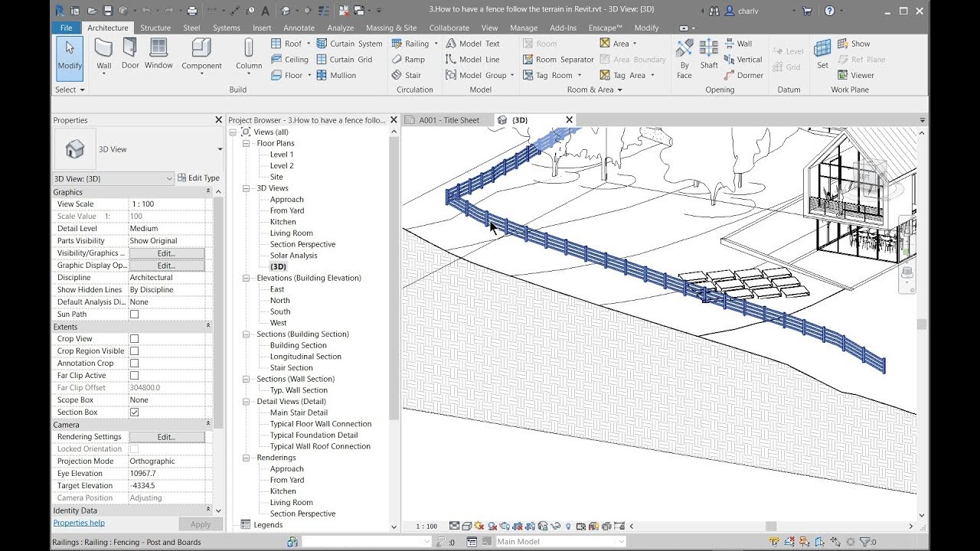The image size is (980, 551).
Task: Open the 3D View type selector dropdown
Action: tap(220, 149)
